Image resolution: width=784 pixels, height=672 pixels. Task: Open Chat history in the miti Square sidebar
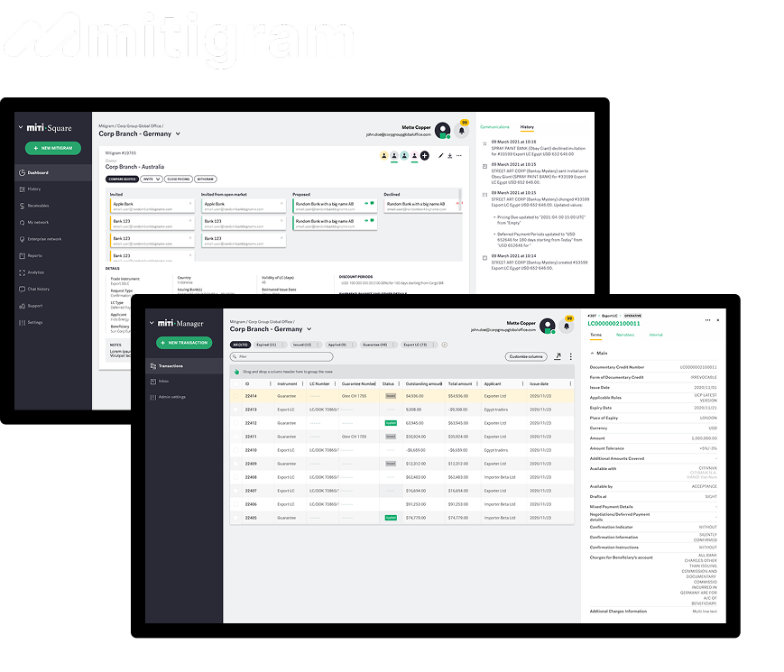tap(52, 289)
